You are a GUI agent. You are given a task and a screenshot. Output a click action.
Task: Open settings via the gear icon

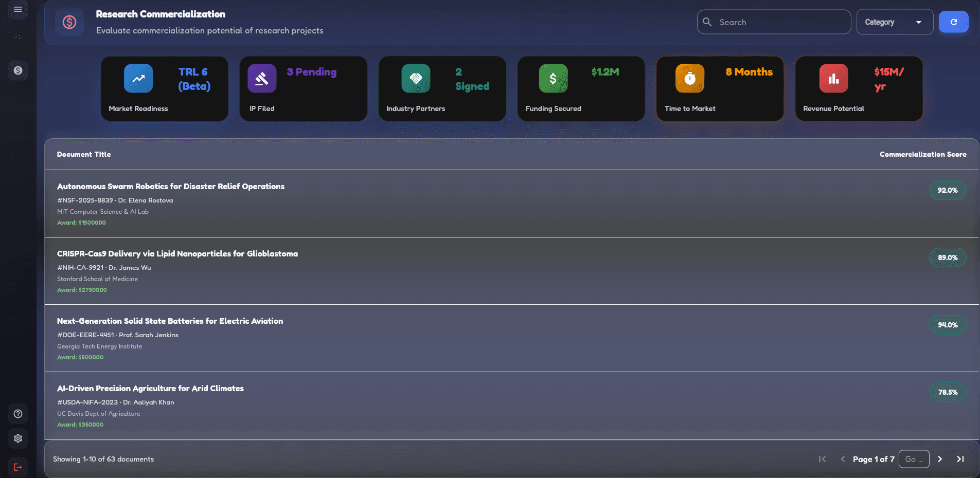tap(18, 438)
